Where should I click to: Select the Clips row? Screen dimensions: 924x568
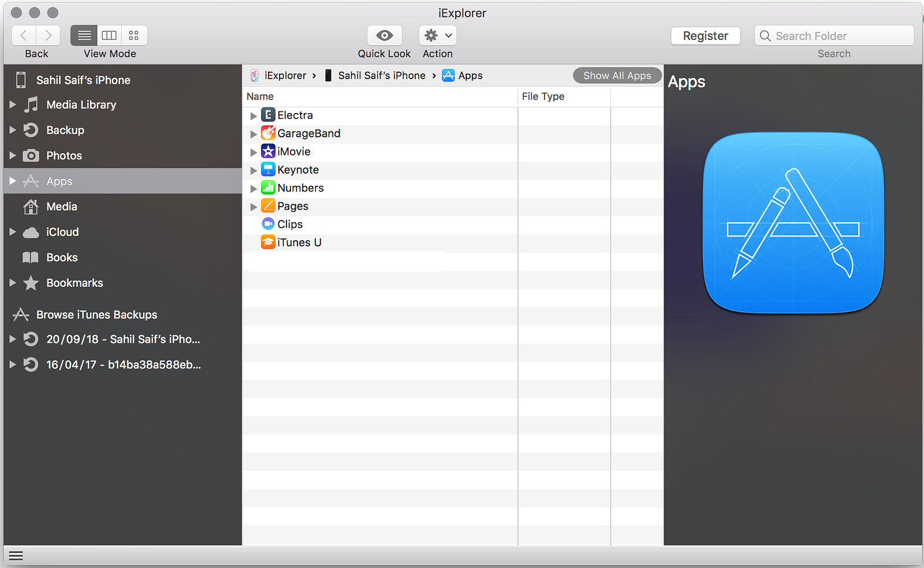453,225
